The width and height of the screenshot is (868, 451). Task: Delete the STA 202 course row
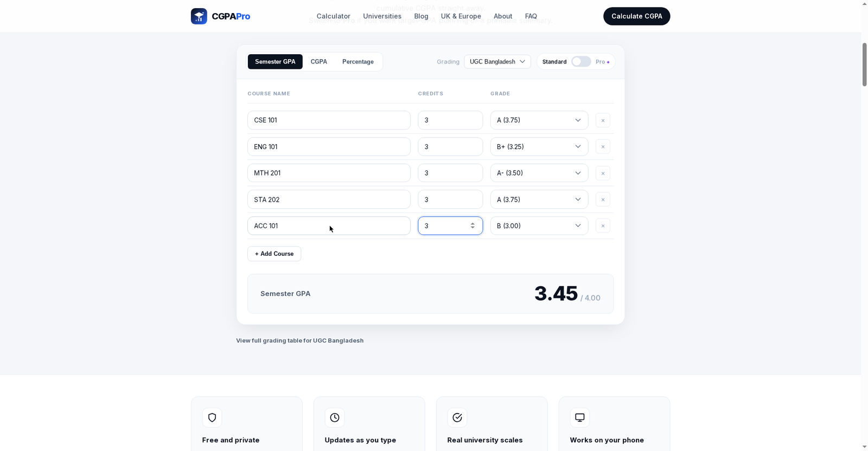pos(603,199)
